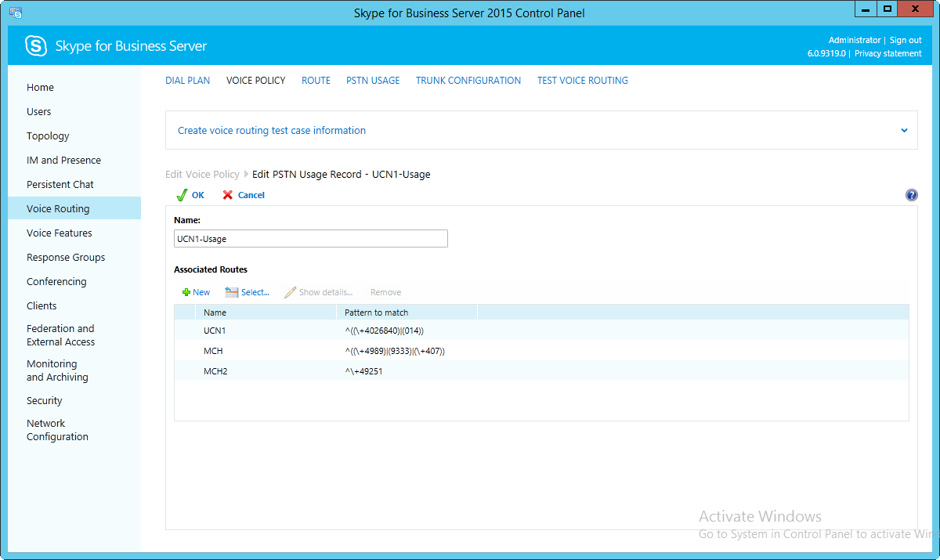940x560 pixels.
Task: Click the Remove button in Associated Routes
Action: (x=385, y=292)
